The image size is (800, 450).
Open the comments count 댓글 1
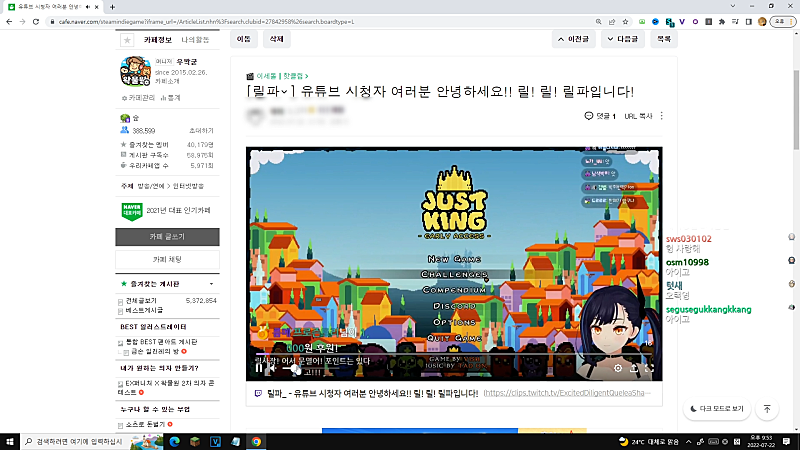tap(600, 116)
